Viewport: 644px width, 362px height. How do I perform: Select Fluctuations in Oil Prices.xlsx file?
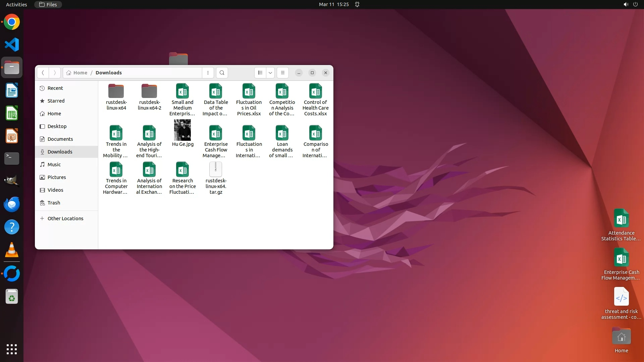249,91
